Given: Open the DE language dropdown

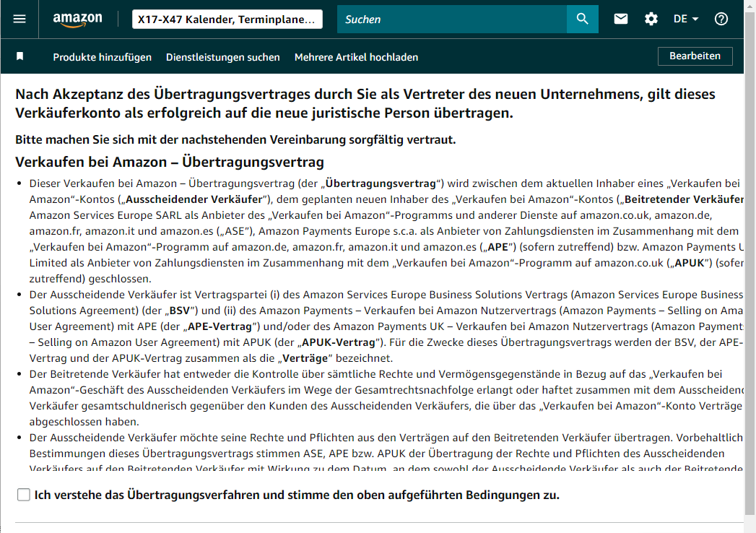Looking at the screenshot, I should [x=686, y=19].
